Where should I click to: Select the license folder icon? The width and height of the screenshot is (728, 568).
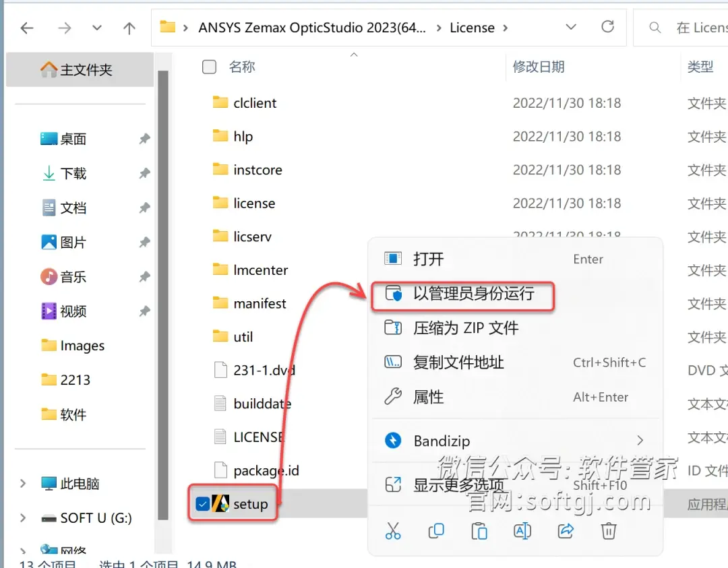[220, 203]
